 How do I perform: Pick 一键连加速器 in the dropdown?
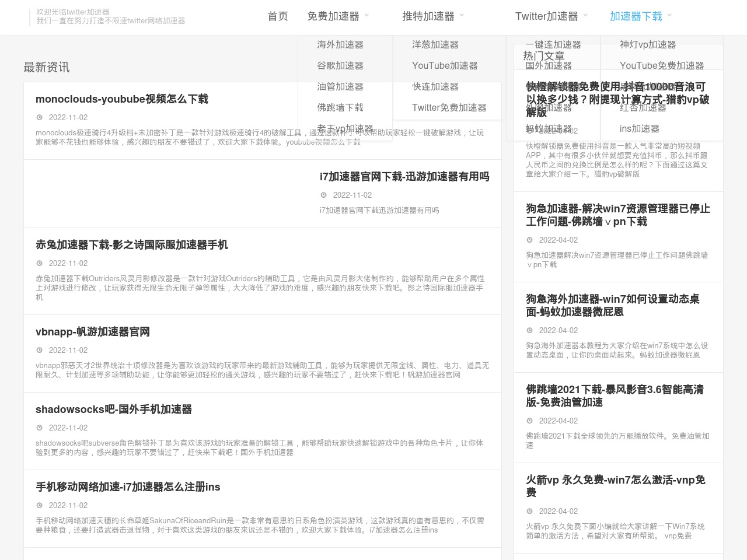pos(553,44)
